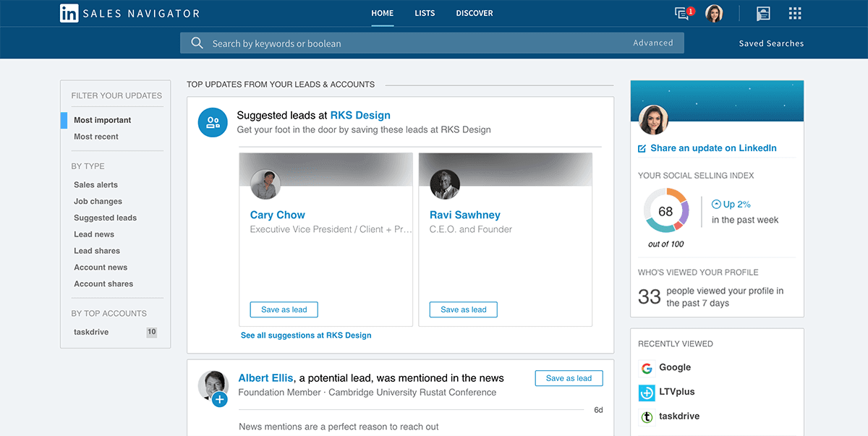This screenshot has width=868, height=436.
Task: Filter updates by Most recent
Action: pyautogui.click(x=96, y=137)
